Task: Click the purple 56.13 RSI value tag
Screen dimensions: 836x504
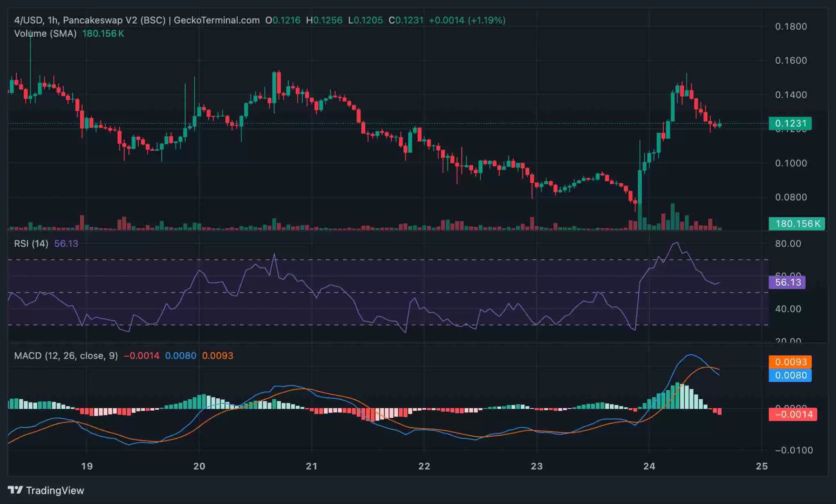Action: click(787, 282)
